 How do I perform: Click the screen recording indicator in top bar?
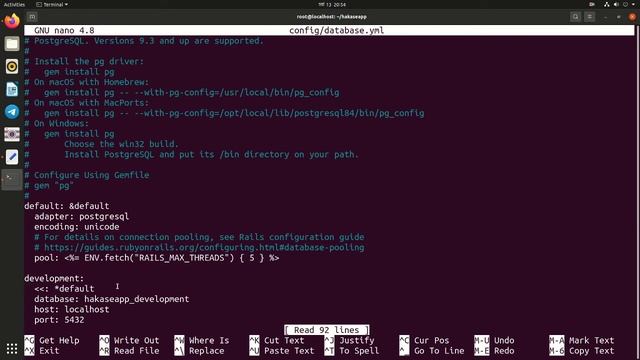[592, 4]
